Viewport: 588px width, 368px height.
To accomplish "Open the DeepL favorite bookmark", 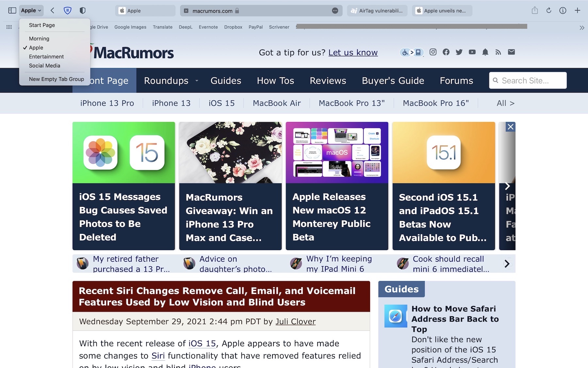I will click(x=186, y=27).
